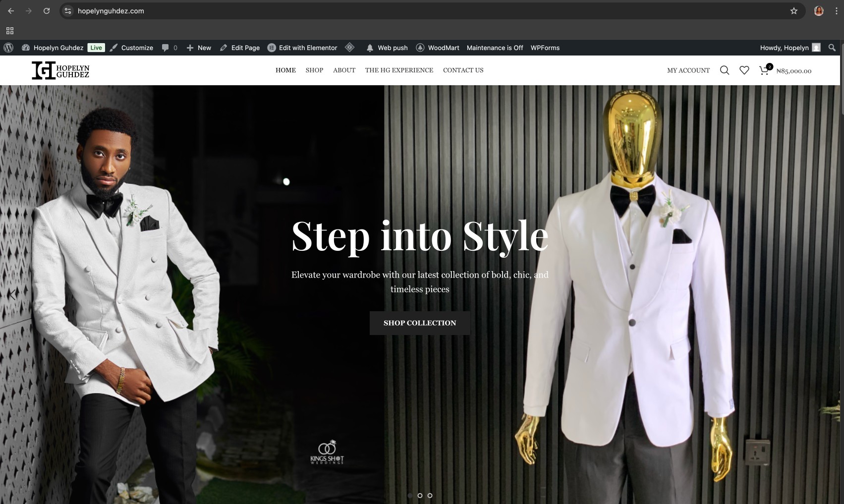The width and height of the screenshot is (844, 504).
Task: Go to the SHOP menu item
Action: tap(314, 70)
